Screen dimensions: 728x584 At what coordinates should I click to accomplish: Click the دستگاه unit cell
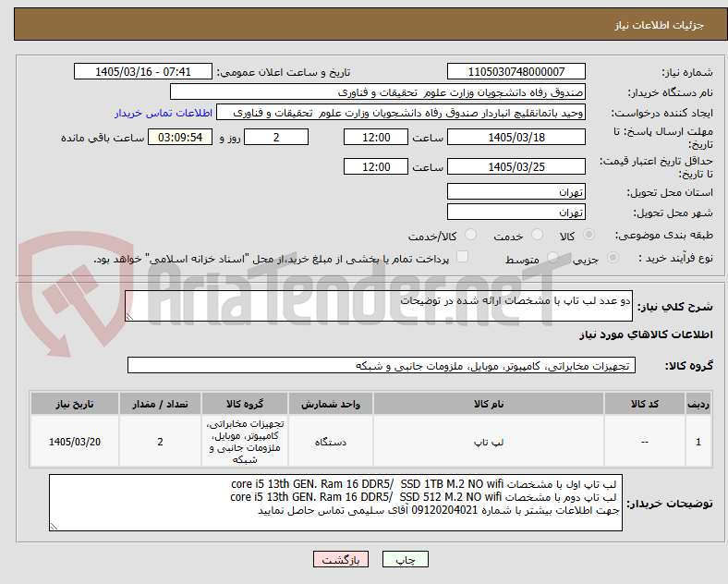point(331,442)
